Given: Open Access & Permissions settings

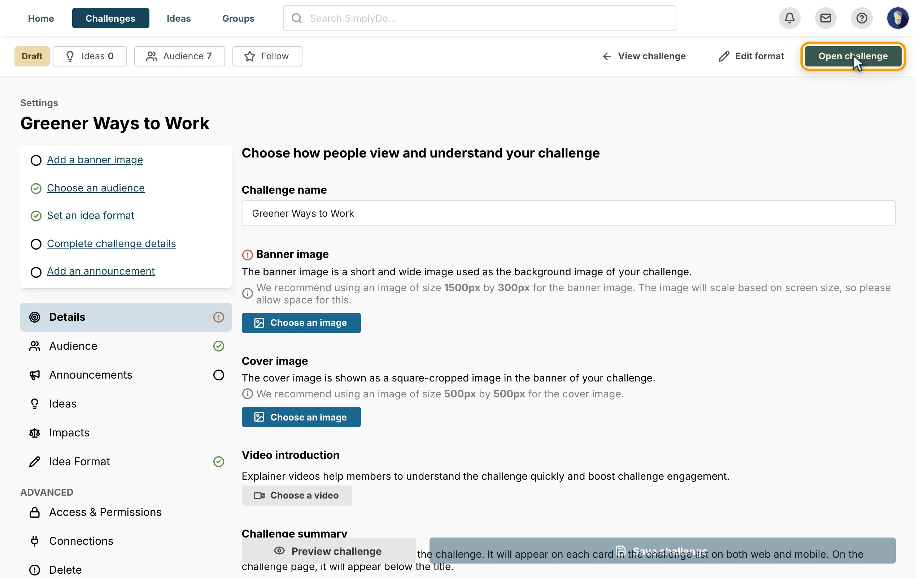Looking at the screenshot, I should click(x=126, y=512).
